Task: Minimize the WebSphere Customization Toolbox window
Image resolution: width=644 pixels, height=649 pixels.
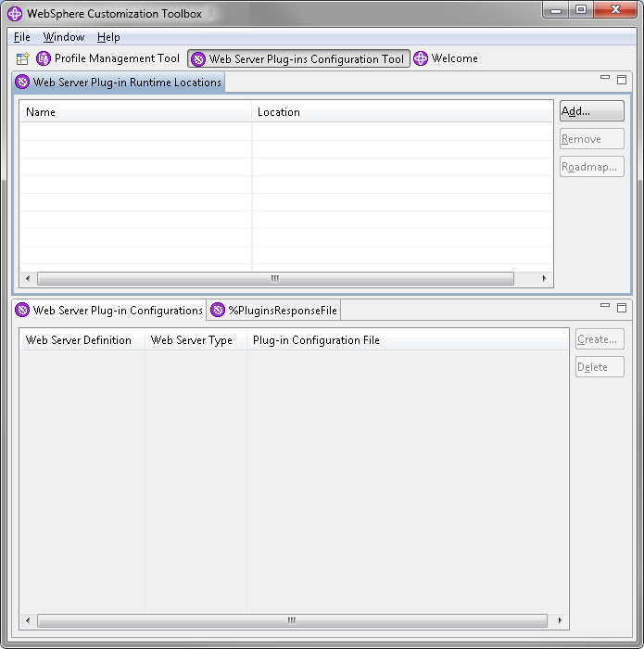Action: [x=555, y=10]
